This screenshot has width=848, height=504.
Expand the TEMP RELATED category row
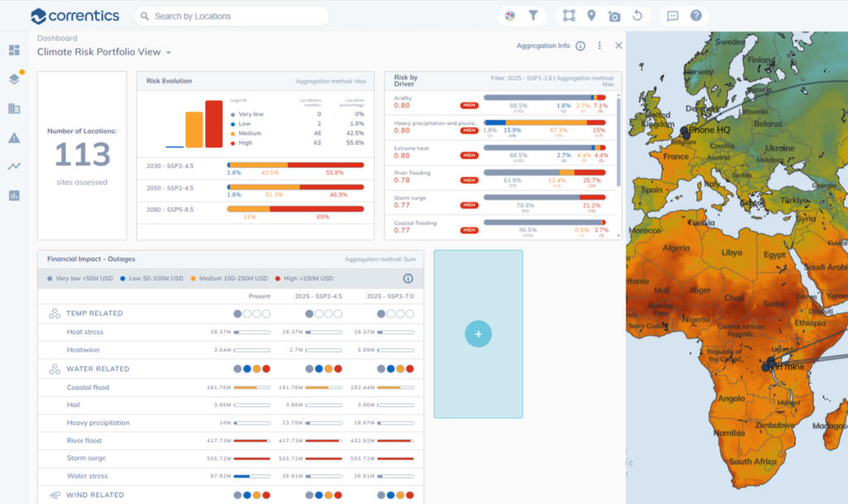(x=230, y=314)
